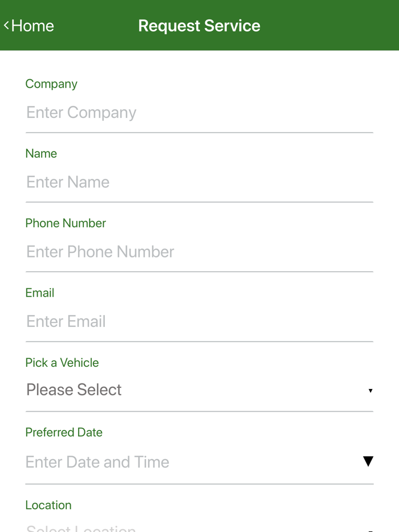The image size is (399, 532).
Task: Click the Phone Number label
Action: tap(66, 223)
